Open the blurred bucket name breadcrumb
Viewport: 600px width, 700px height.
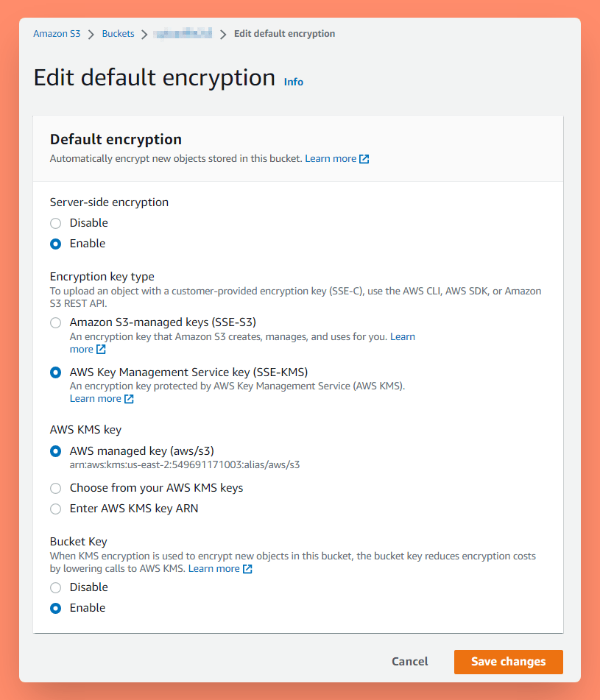tap(183, 34)
